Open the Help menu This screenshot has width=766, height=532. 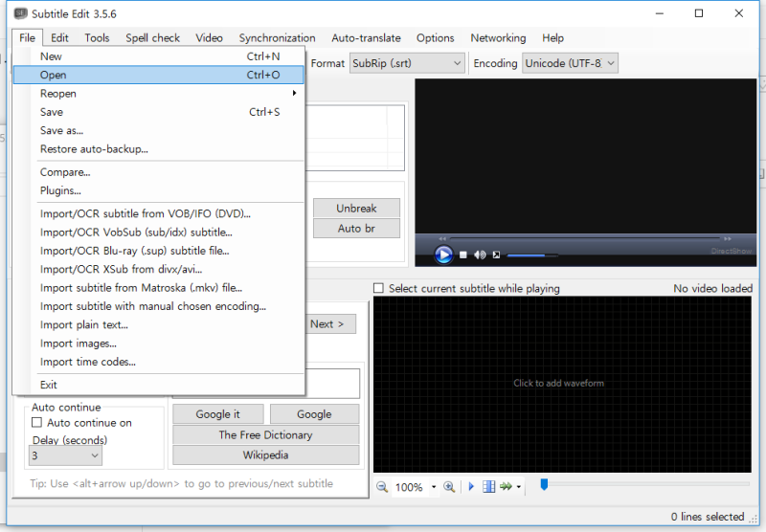point(553,38)
